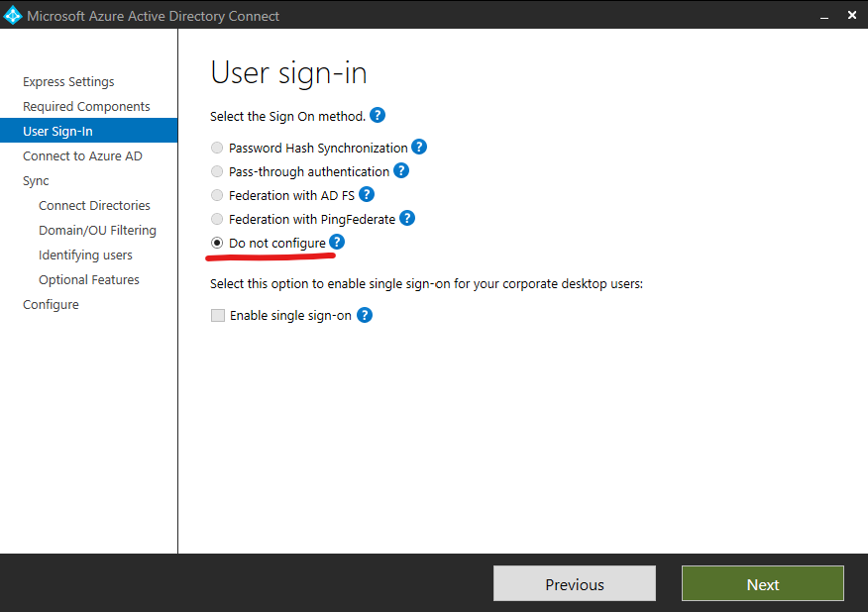Screen dimensions: 868x612
Task: Tick the Enable single sign-on checkbox
Action: click(x=218, y=315)
